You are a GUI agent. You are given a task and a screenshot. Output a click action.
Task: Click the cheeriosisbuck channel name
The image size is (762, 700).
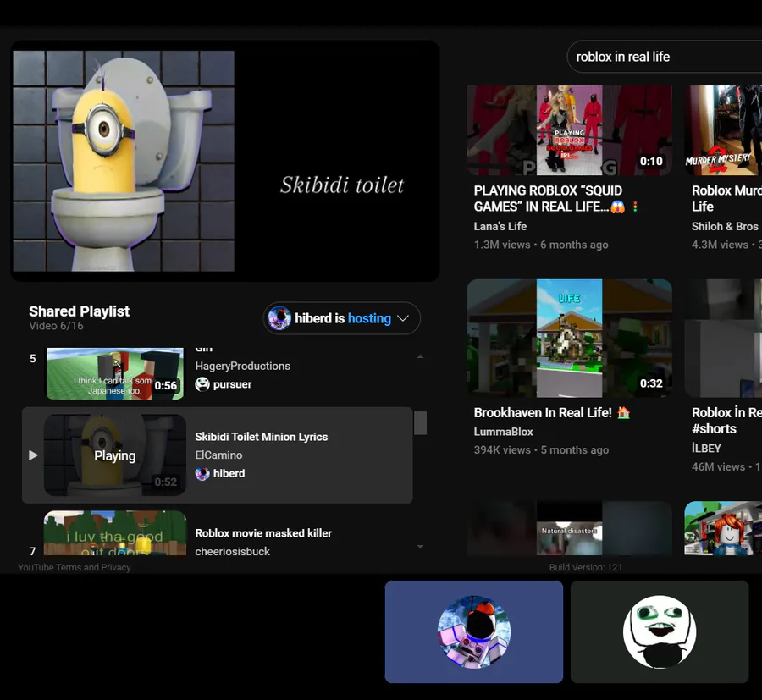[232, 551]
